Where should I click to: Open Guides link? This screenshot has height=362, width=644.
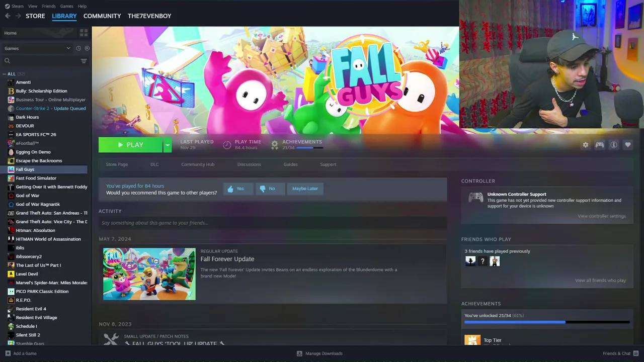point(290,164)
